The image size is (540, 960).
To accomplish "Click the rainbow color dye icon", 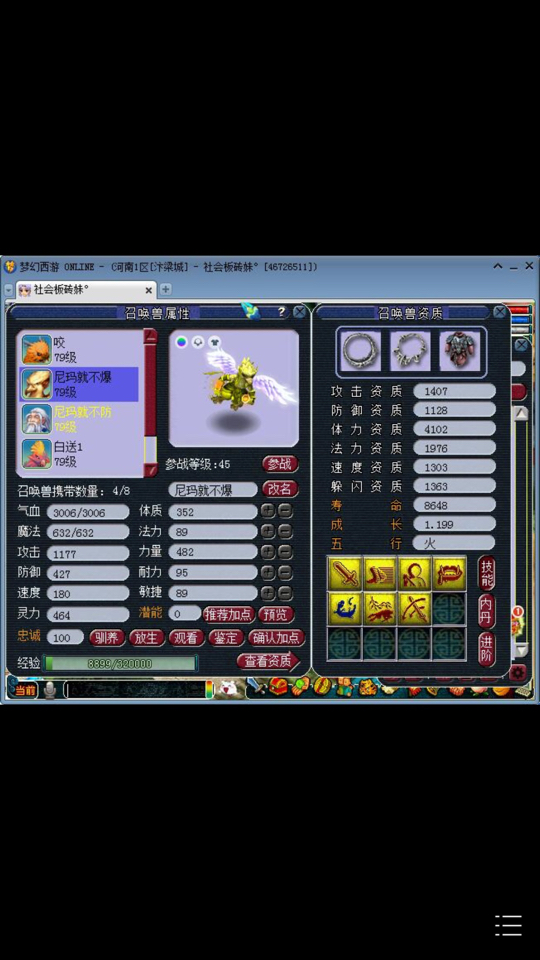I will pos(181,342).
